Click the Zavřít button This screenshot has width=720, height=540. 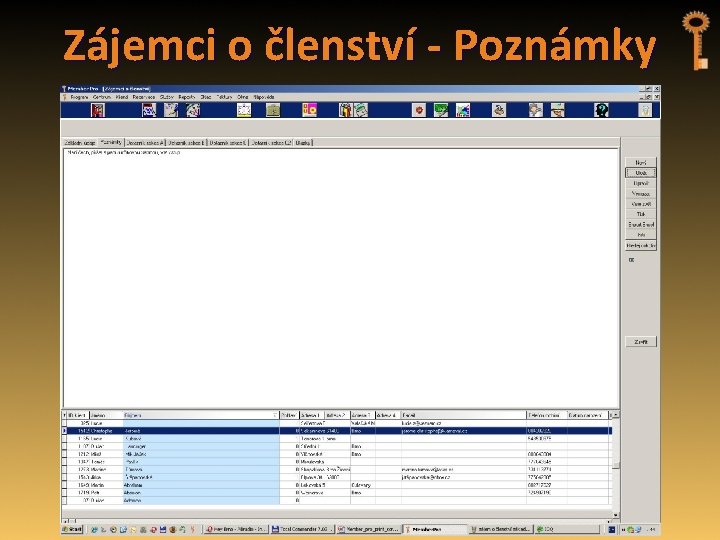(641, 342)
